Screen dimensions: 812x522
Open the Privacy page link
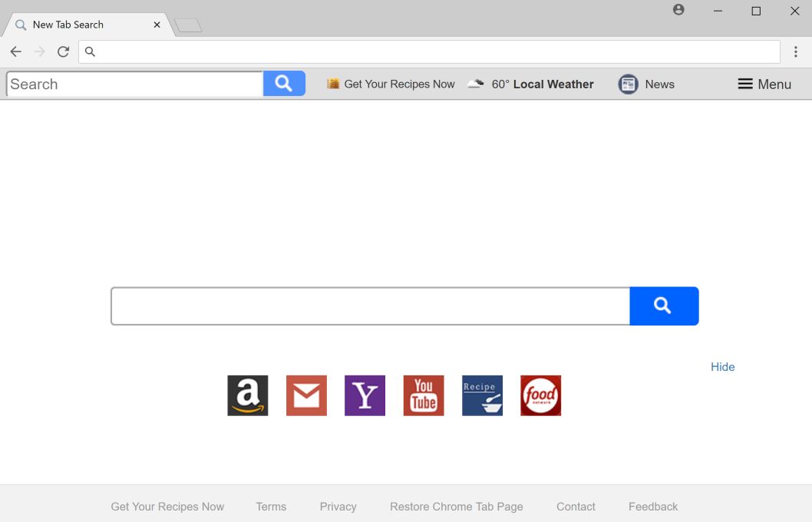click(338, 506)
